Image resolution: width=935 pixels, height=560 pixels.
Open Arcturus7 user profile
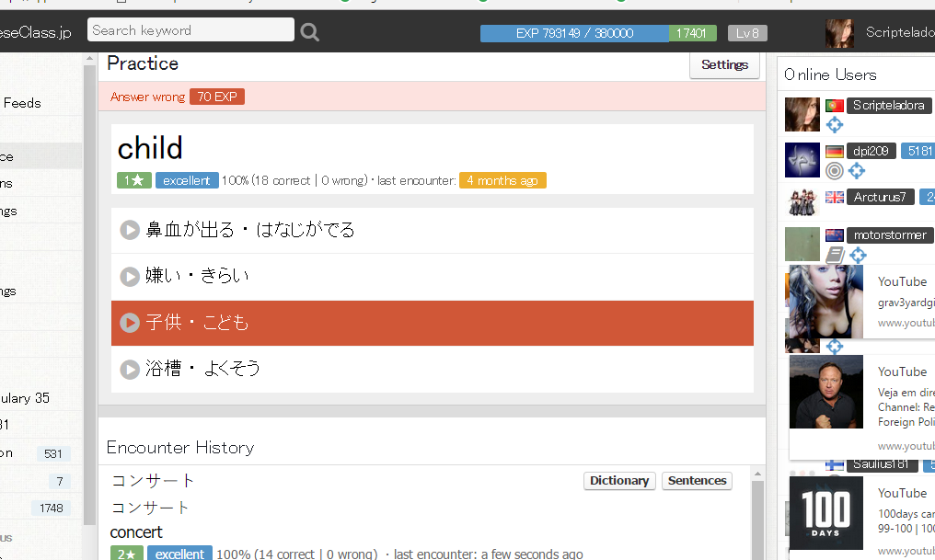click(x=880, y=197)
